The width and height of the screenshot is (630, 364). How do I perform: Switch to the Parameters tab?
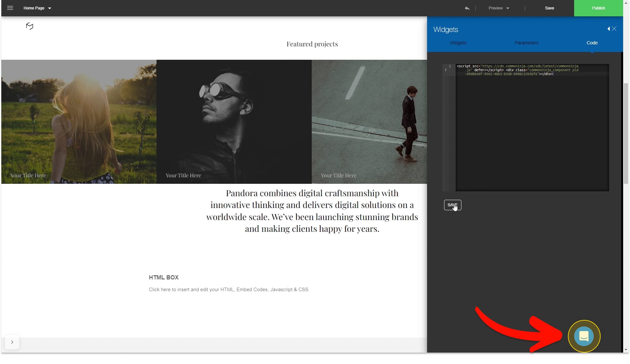pos(526,43)
